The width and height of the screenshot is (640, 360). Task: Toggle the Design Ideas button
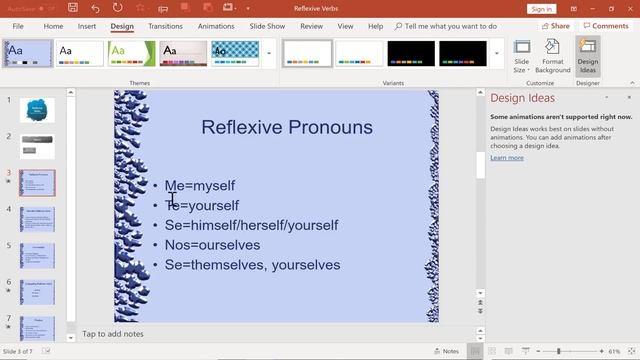tap(588, 56)
